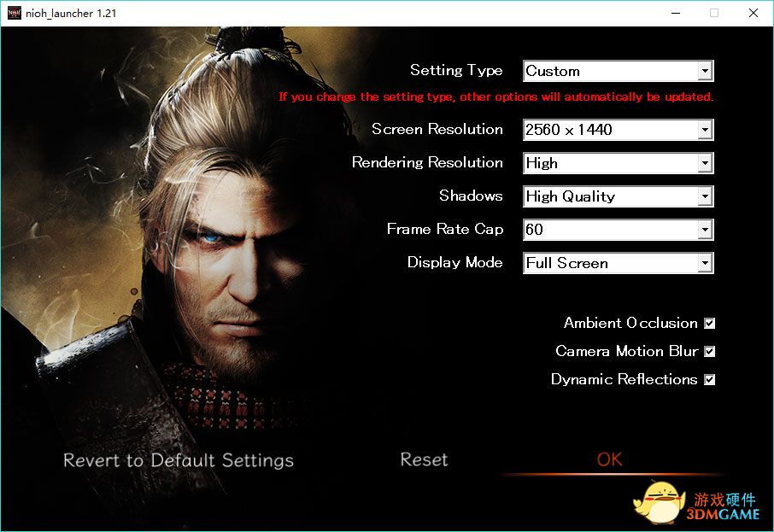The height and width of the screenshot is (532, 774).
Task: Click the Setting Type label
Action: (456, 71)
